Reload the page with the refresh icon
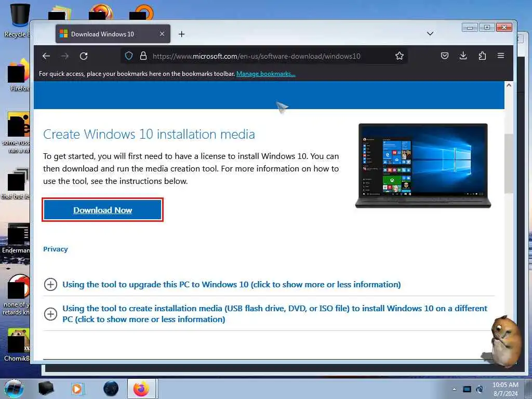The width and height of the screenshot is (532, 399). click(84, 56)
